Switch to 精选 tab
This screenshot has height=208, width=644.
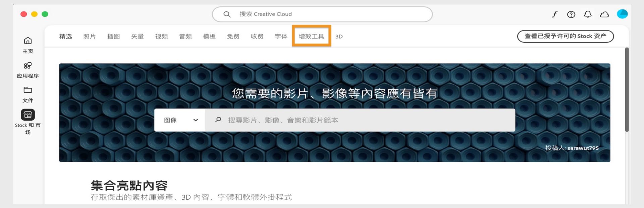[65, 36]
